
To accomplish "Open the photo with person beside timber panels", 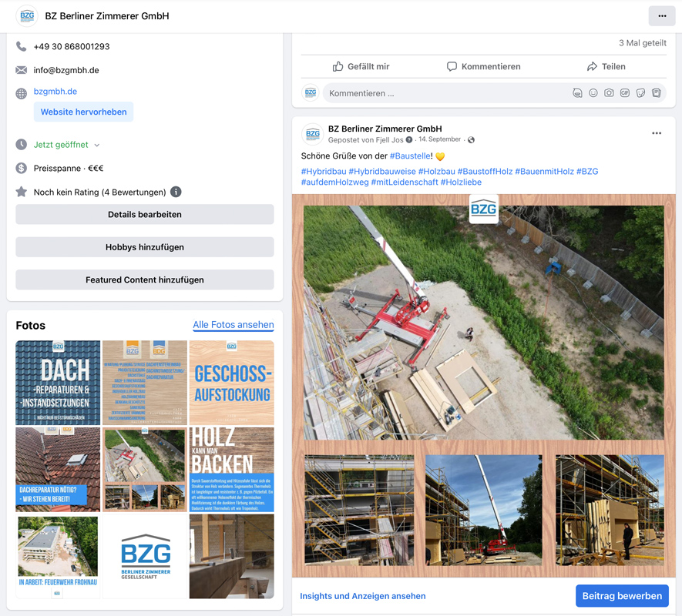I will [x=610, y=510].
